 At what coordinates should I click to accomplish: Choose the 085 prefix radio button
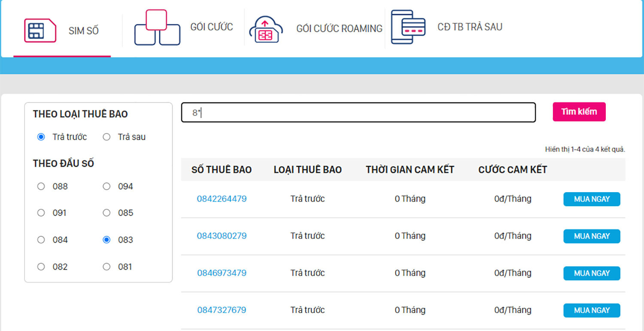[x=106, y=213]
